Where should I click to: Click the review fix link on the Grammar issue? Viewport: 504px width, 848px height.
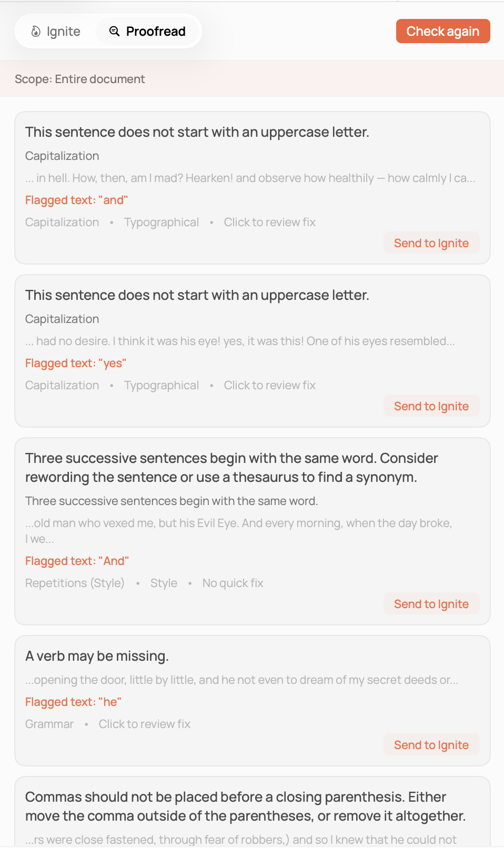pyautogui.click(x=144, y=724)
